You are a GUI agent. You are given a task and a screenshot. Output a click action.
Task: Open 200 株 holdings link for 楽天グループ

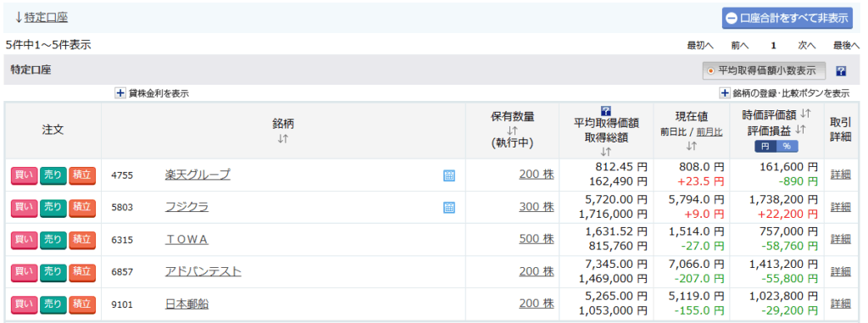tap(537, 175)
